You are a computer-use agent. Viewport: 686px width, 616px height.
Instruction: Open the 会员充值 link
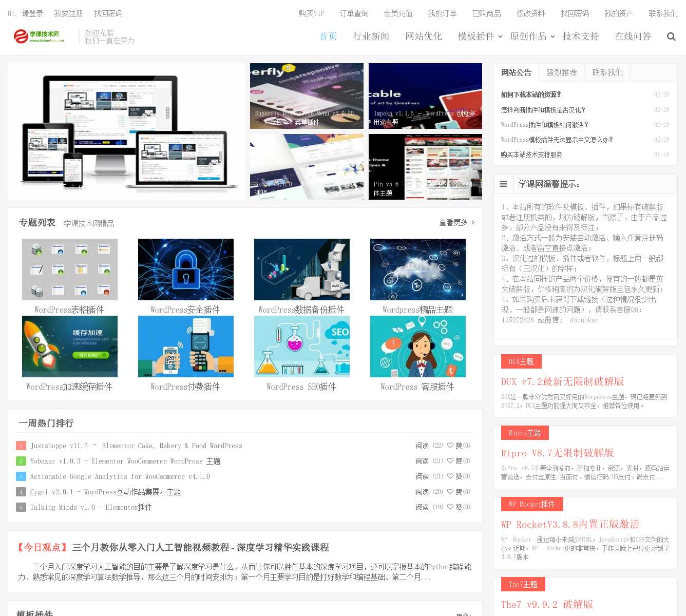tap(398, 13)
